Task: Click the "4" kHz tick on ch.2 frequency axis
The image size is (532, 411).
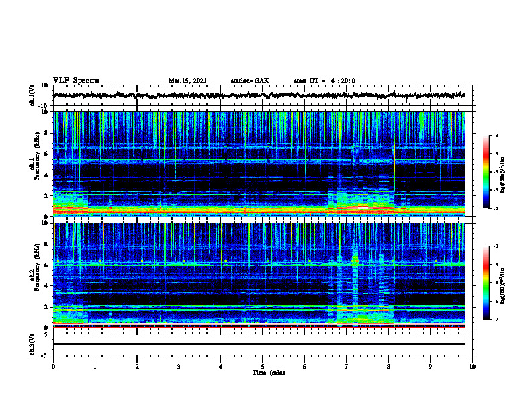Action: pyautogui.click(x=47, y=286)
